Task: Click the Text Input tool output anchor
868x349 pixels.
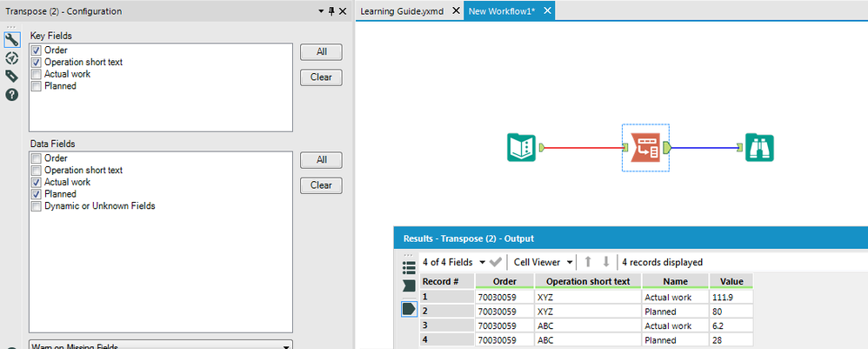Action: tap(541, 147)
